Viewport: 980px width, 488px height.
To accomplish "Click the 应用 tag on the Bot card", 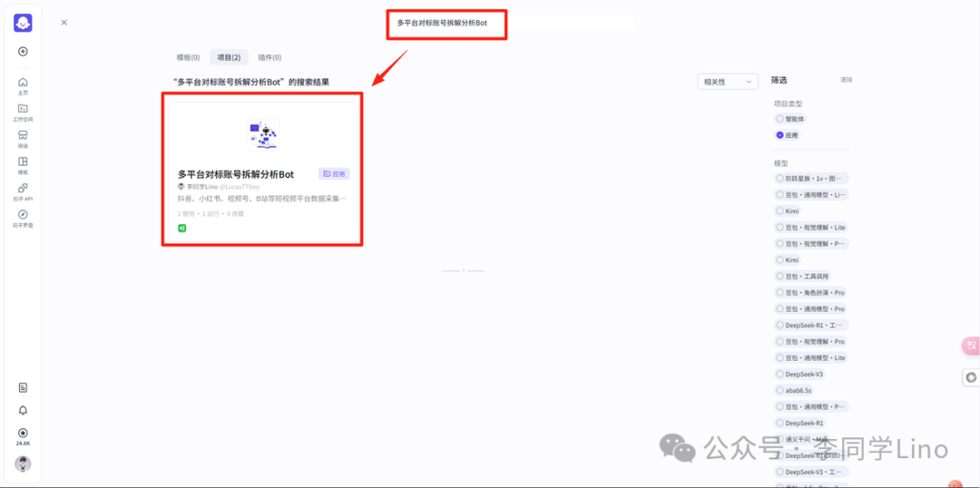I will coord(334,174).
